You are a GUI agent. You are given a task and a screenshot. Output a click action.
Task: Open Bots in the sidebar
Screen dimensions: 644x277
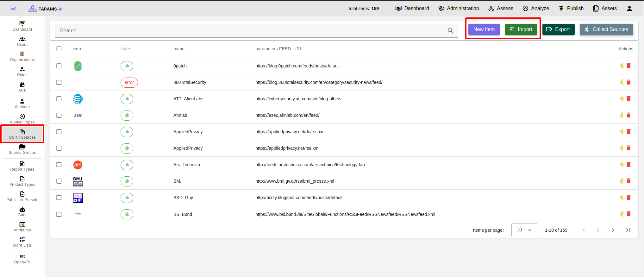coord(22,212)
